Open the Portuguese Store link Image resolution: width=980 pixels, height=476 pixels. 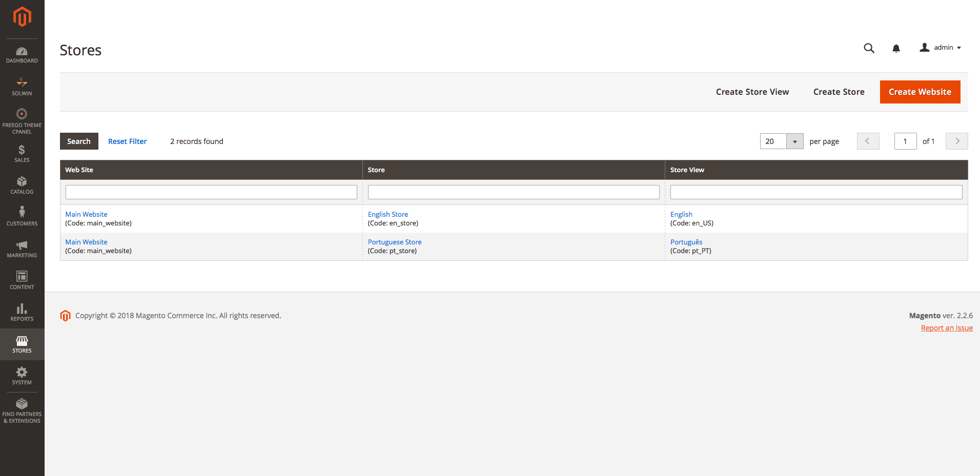pyautogui.click(x=395, y=242)
